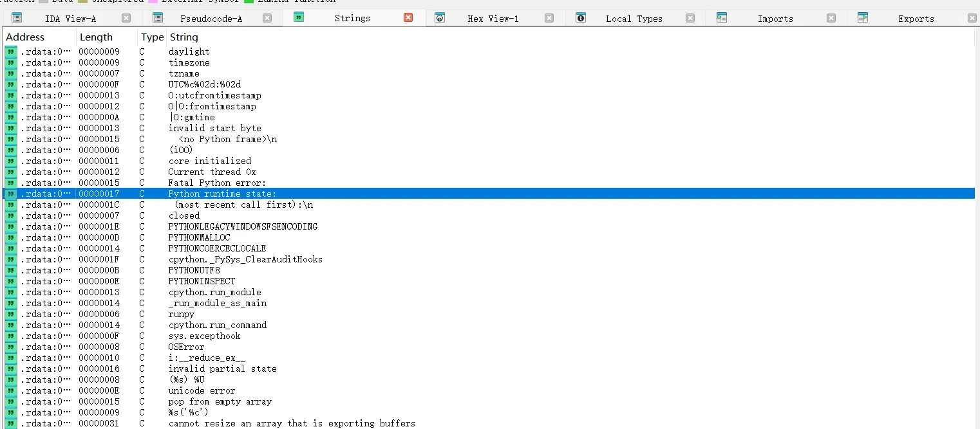Close the Imports tab
980x429 pixels.
tap(831, 18)
